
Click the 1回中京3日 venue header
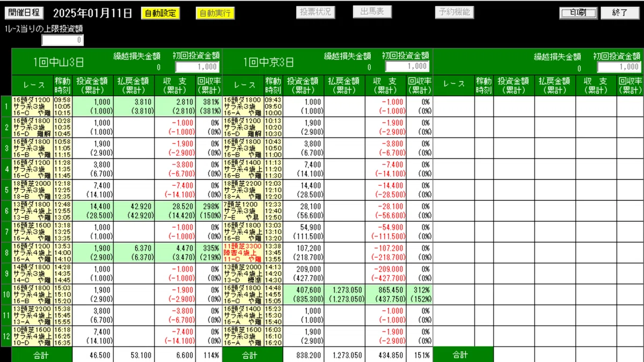[268, 62]
